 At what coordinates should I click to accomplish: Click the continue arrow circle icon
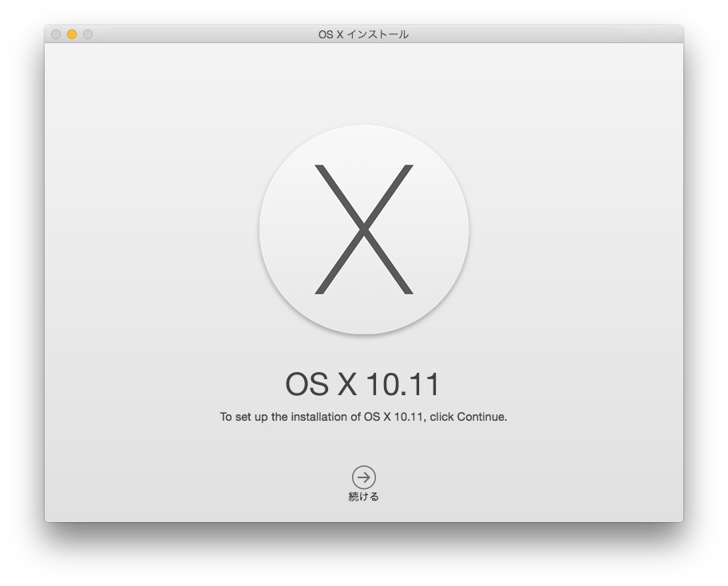pos(363,477)
